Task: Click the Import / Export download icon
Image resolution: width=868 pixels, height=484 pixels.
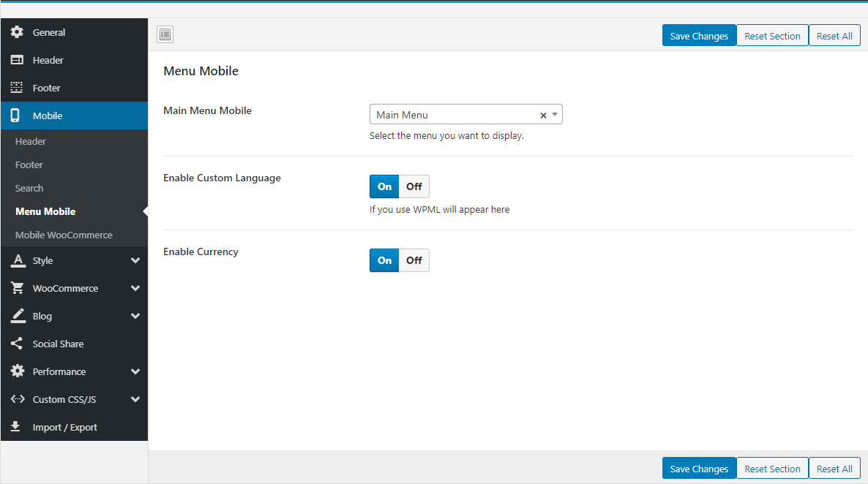Action: (15, 427)
